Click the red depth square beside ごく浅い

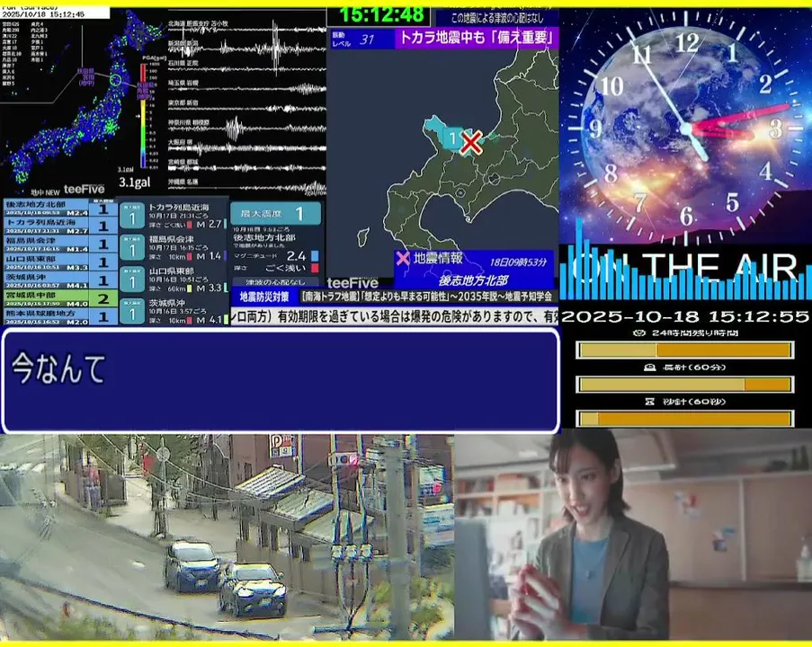click(x=315, y=268)
